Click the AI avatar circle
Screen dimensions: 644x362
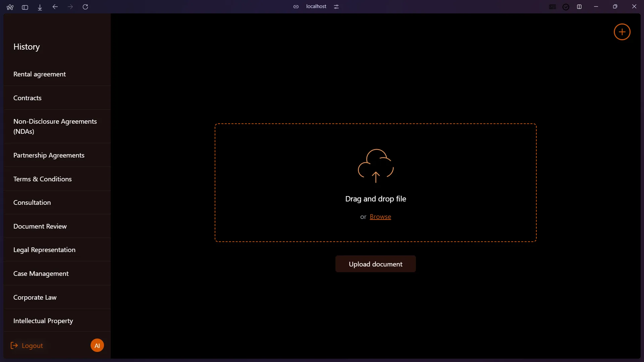[x=97, y=346]
